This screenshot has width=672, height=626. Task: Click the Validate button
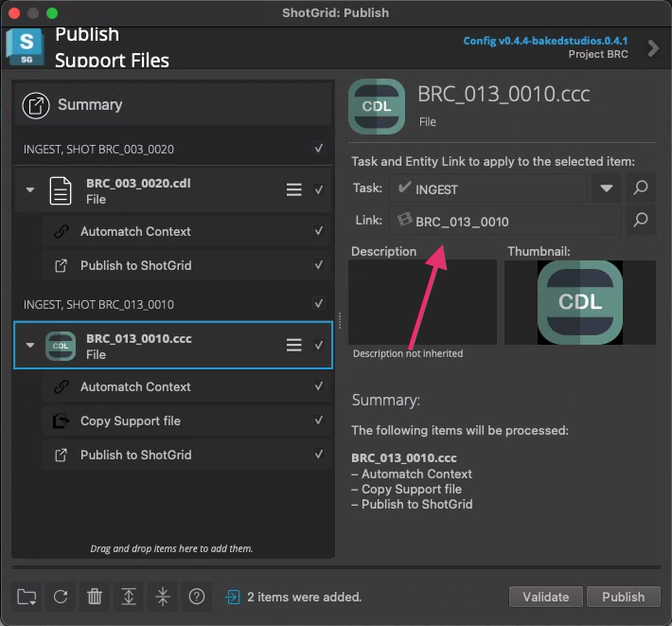click(x=545, y=597)
